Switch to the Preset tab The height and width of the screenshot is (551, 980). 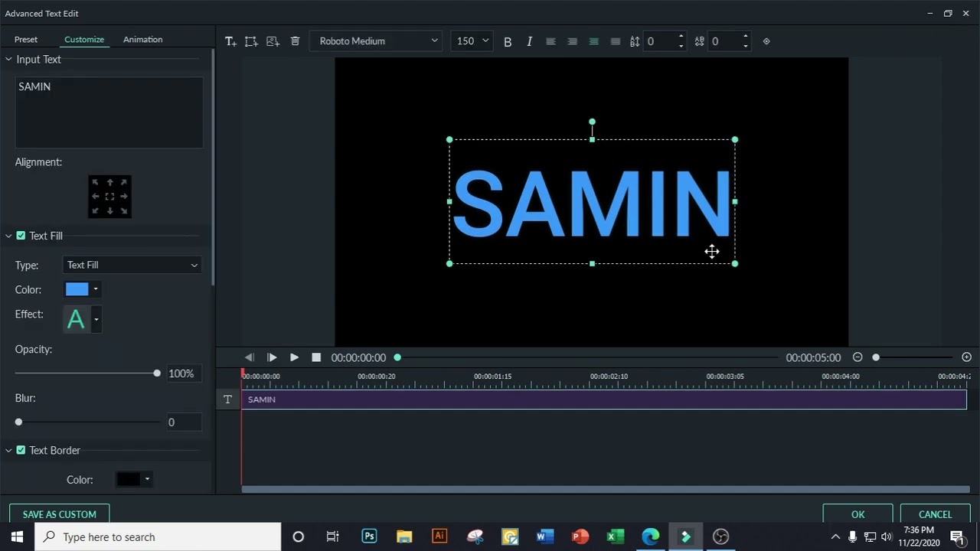26,39
